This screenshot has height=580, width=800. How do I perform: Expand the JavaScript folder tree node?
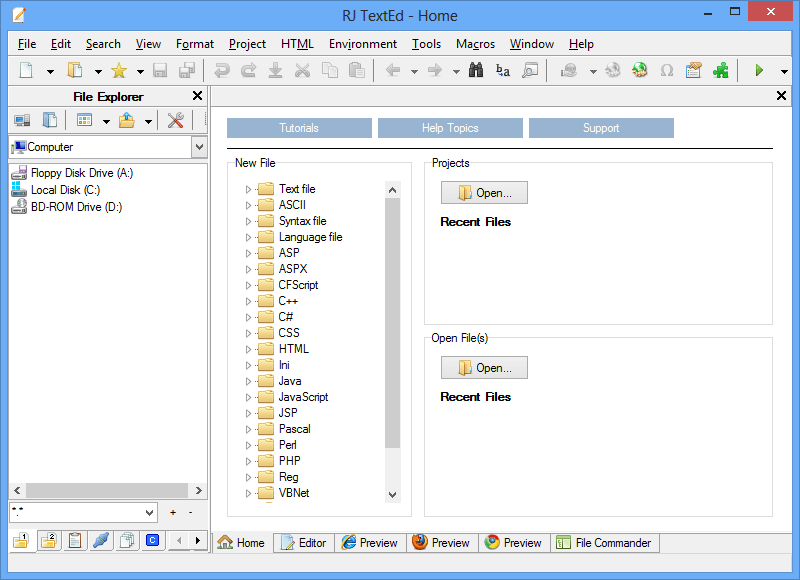coord(248,397)
